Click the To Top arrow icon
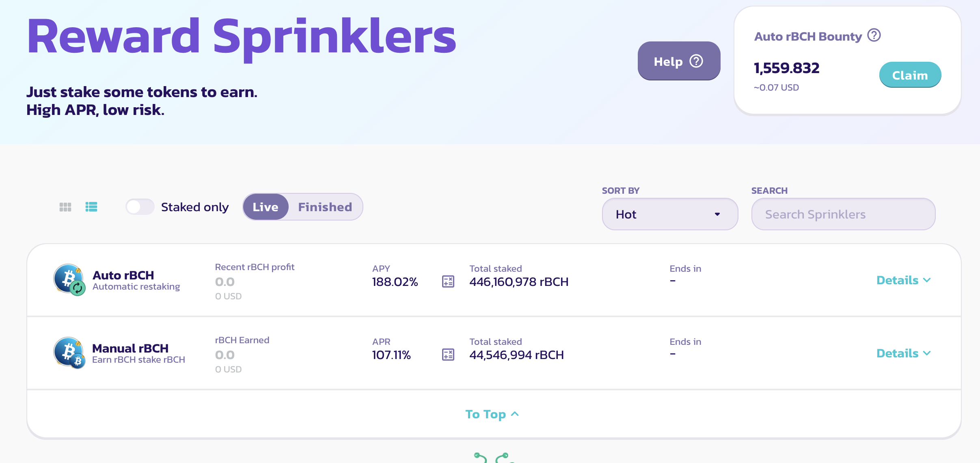The image size is (980, 463). click(x=515, y=414)
